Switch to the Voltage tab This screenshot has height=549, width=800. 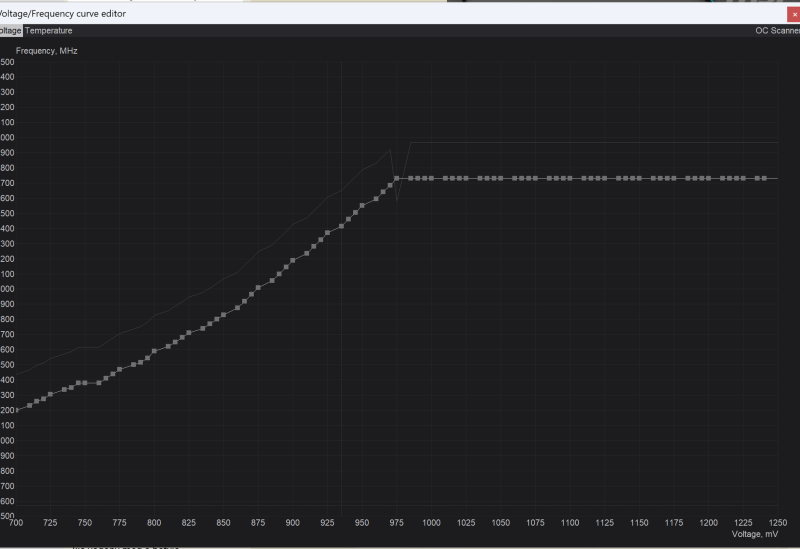point(11,31)
